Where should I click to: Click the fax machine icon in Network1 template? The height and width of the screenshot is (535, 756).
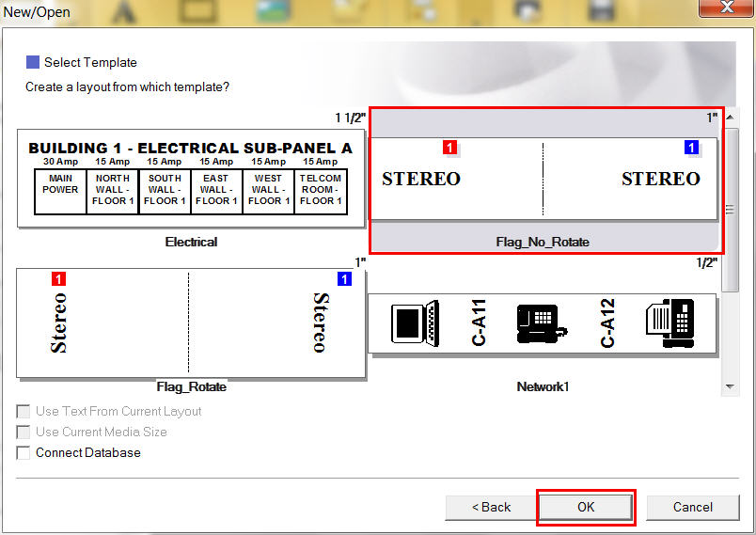point(670,323)
